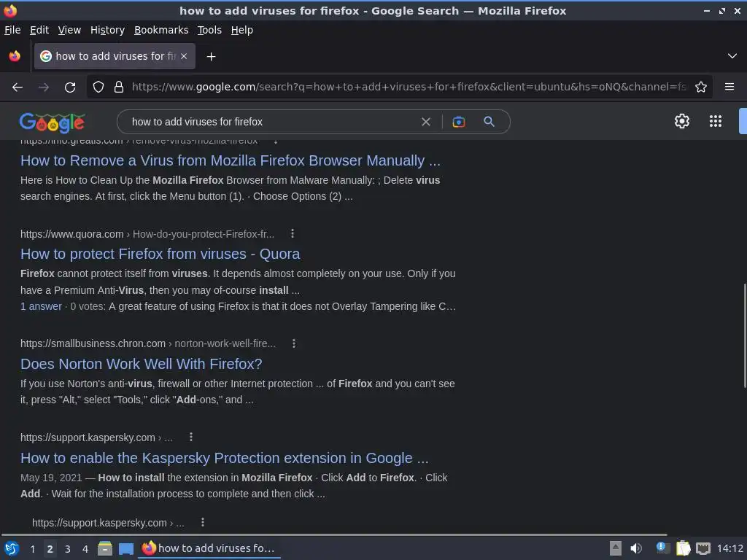Open Google quick settings gear
Image resolution: width=747 pixels, height=560 pixels.
tap(682, 122)
